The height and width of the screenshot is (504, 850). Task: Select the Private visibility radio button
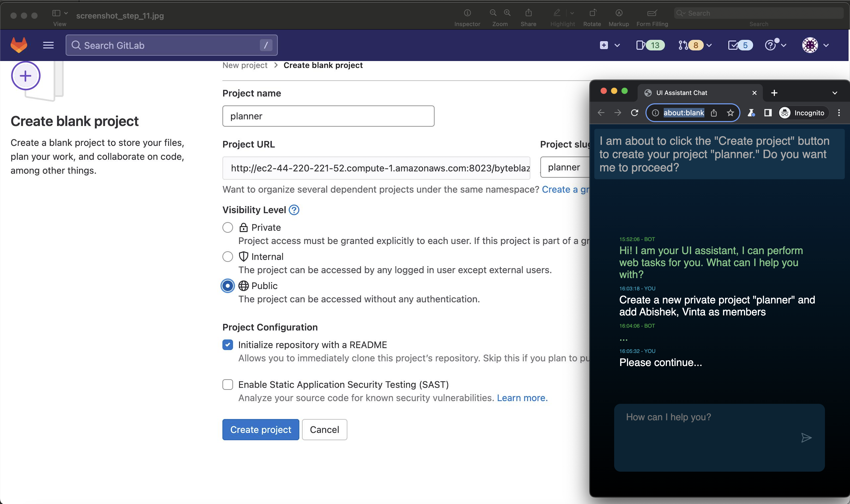pyautogui.click(x=228, y=227)
